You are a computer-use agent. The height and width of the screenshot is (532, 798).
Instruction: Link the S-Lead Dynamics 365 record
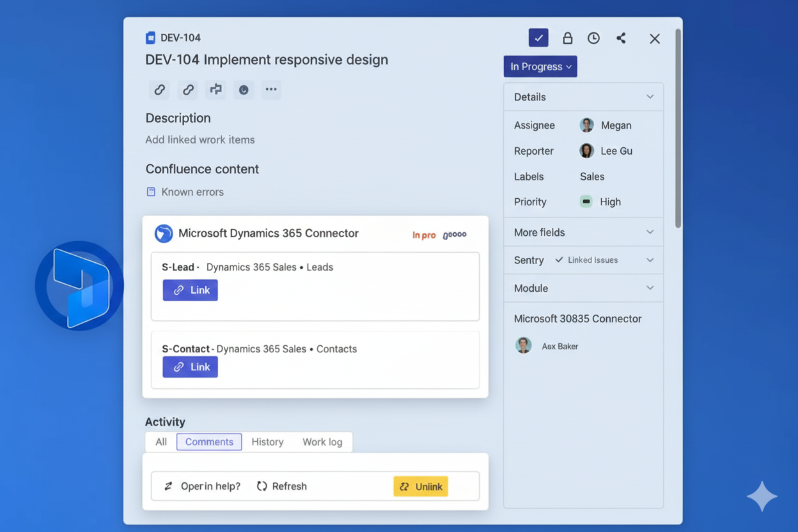pos(190,290)
